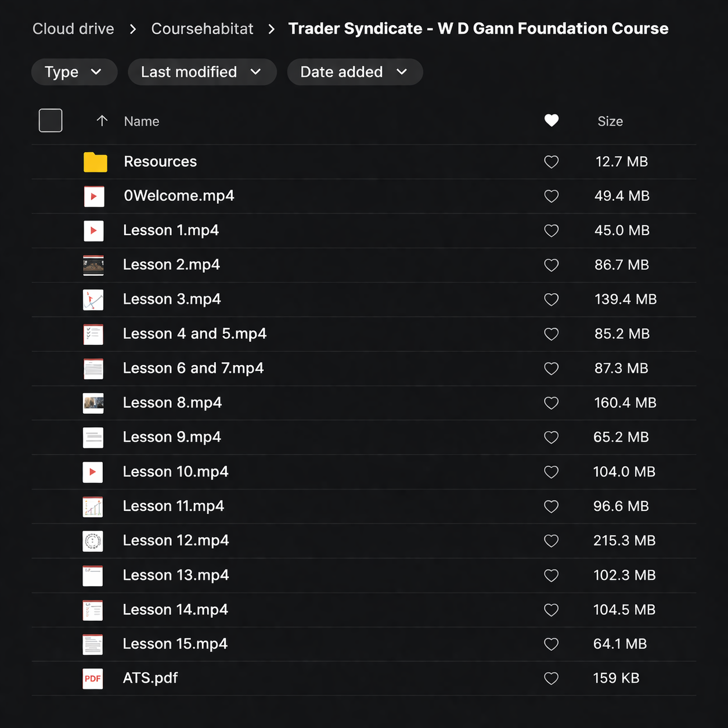Open the Last modified filter dropdown
728x728 pixels.
click(x=201, y=72)
